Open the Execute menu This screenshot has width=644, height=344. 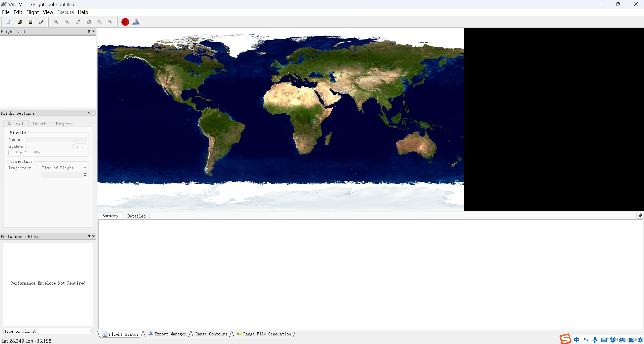[x=65, y=12]
